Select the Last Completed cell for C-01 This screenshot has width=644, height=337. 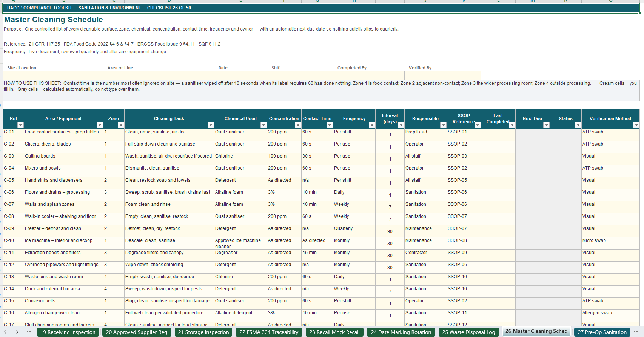(498, 135)
